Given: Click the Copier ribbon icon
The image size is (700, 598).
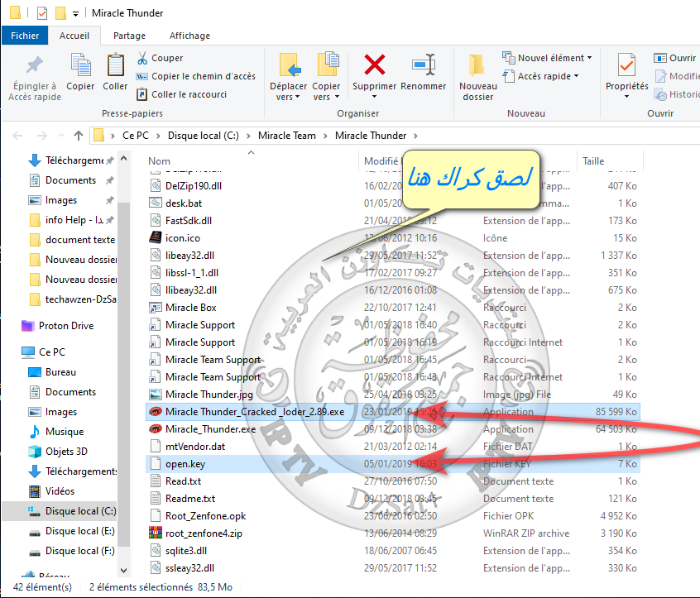Looking at the screenshot, I should (80, 65).
